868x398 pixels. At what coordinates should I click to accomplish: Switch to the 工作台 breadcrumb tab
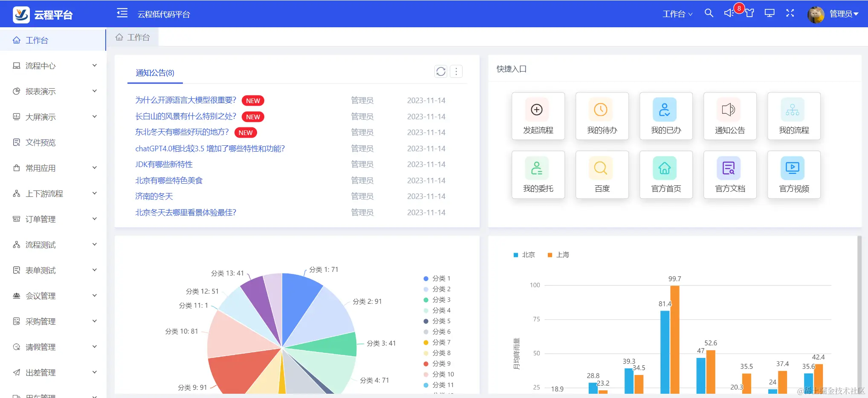pyautogui.click(x=133, y=37)
